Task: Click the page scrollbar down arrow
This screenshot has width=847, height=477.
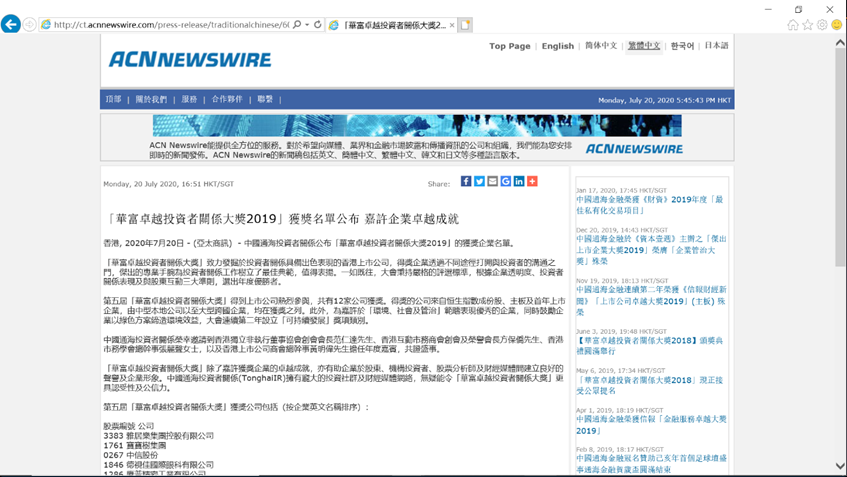Action: point(840,466)
